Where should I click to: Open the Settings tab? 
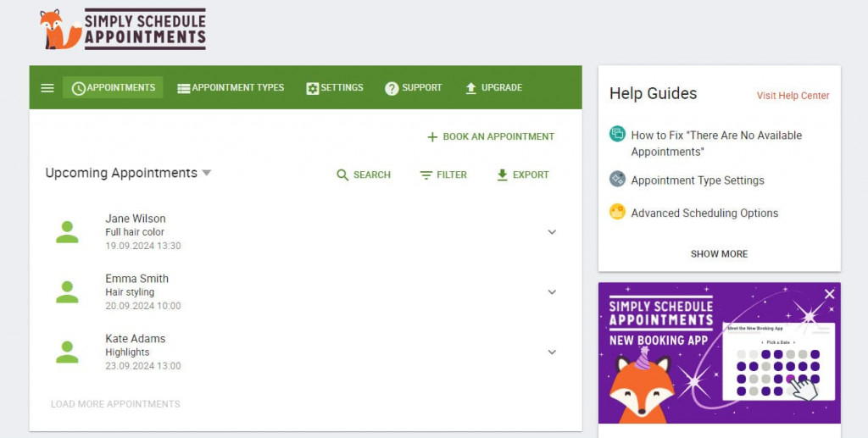pos(335,88)
